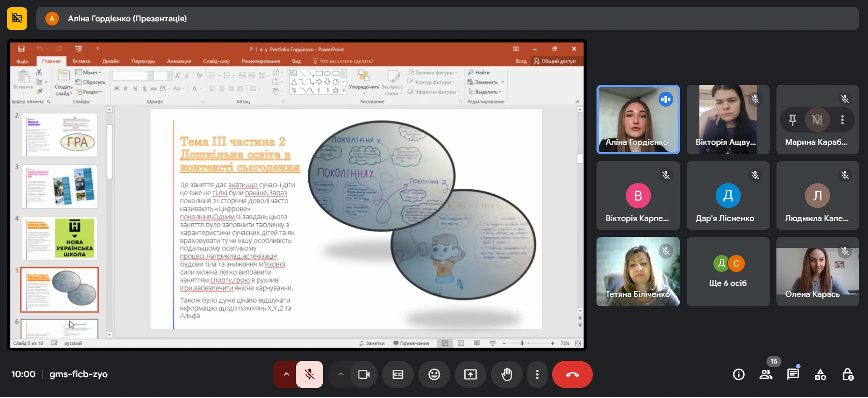Screen dimensions: 868x398
Task: Click the PowerPoint zoom slider
Action: point(522,344)
